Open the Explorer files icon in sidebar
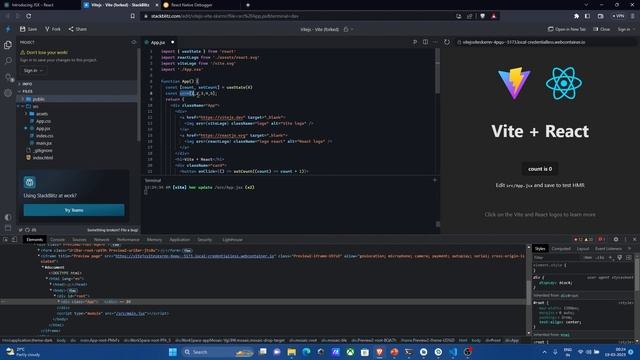 point(8,45)
